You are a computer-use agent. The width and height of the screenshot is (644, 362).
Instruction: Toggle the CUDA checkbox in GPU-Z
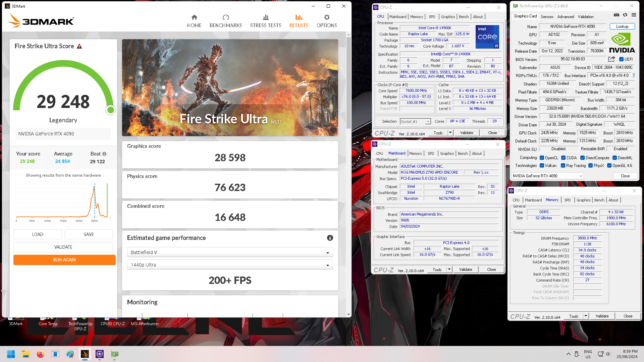click(x=563, y=158)
